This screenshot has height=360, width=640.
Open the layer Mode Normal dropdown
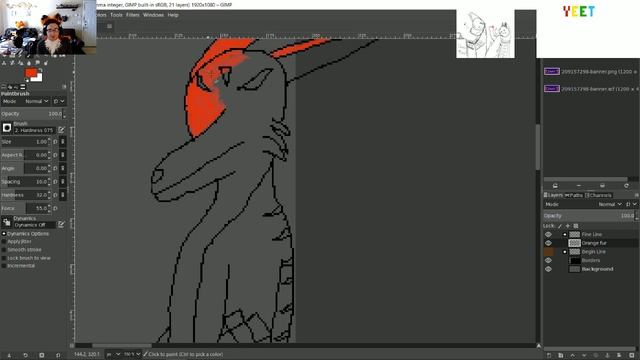610,204
